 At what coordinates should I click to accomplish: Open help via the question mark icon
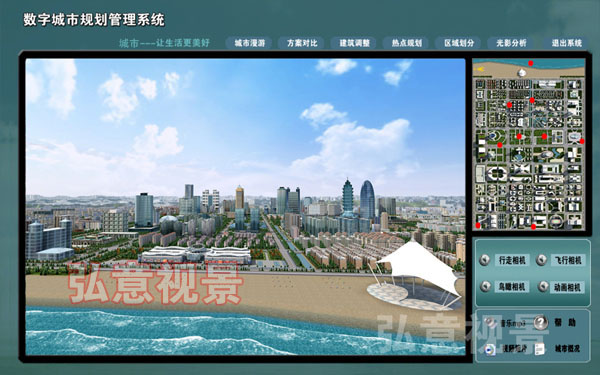540,322
